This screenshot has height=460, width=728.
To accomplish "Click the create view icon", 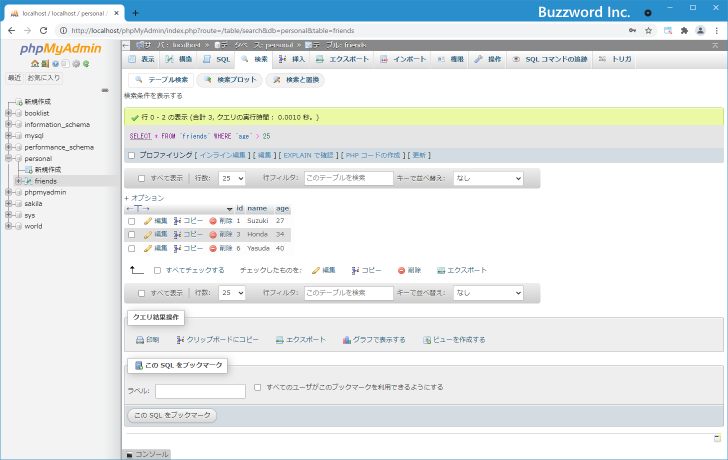I will [x=427, y=340].
